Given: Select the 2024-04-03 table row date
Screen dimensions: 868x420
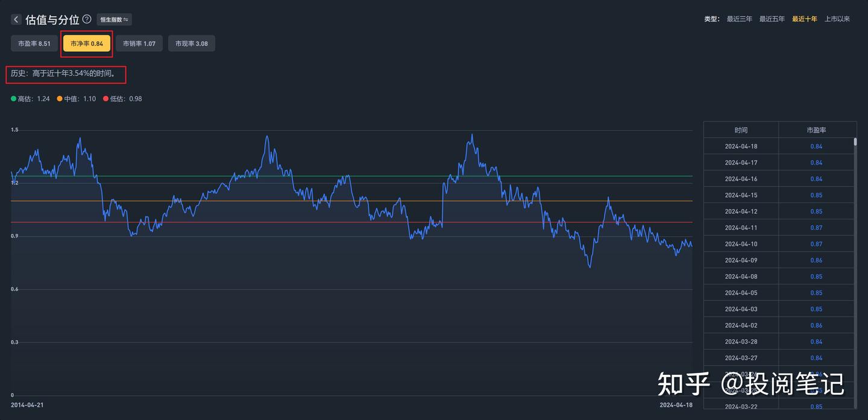Looking at the screenshot, I should point(741,309).
